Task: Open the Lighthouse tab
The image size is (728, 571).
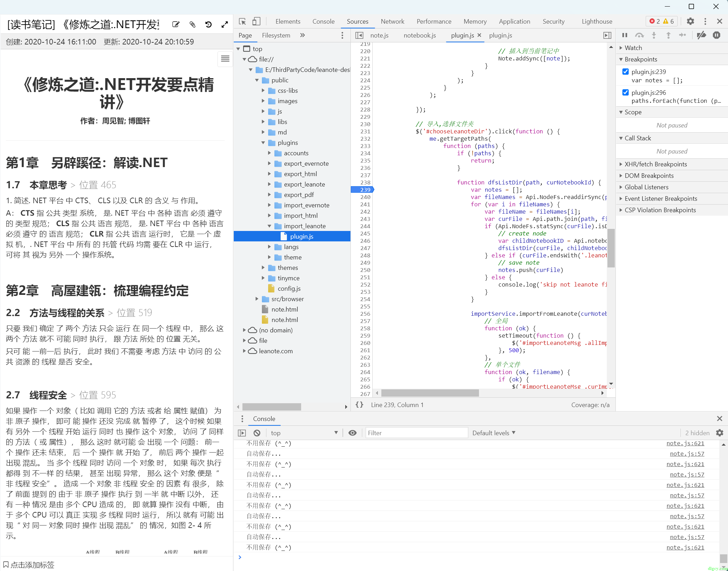Action: [597, 22]
